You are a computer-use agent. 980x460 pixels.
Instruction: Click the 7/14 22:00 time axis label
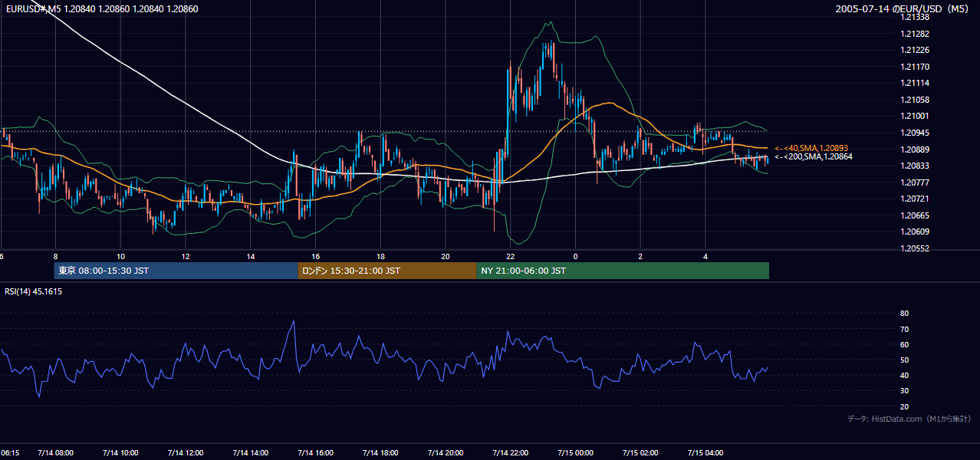click(x=511, y=453)
